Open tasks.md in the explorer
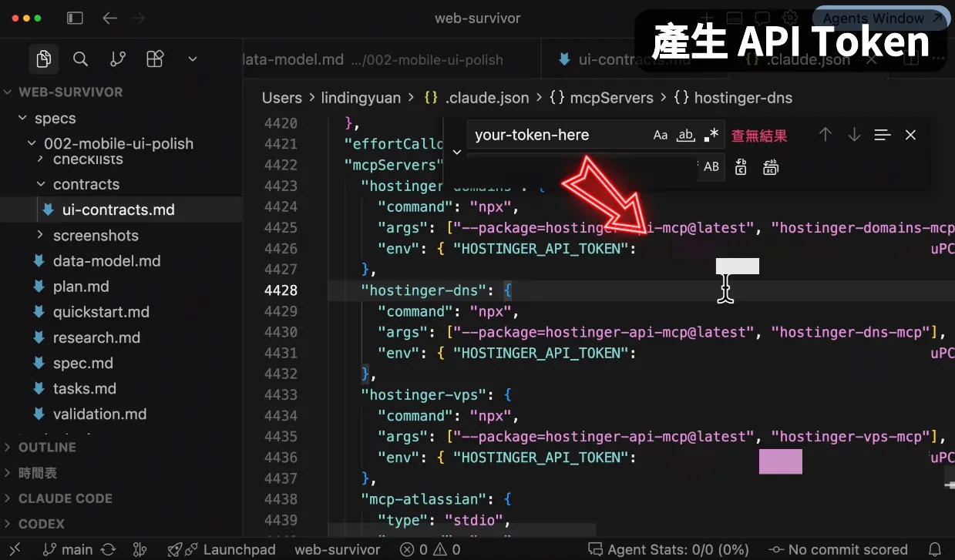Image resolution: width=955 pixels, height=560 pixels. (x=85, y=387)
